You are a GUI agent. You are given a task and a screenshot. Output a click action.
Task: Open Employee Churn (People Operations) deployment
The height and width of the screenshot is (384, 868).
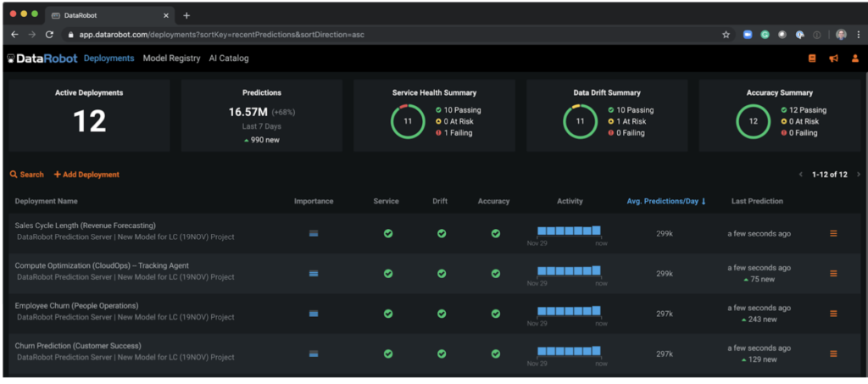click(x=76, y=305)
